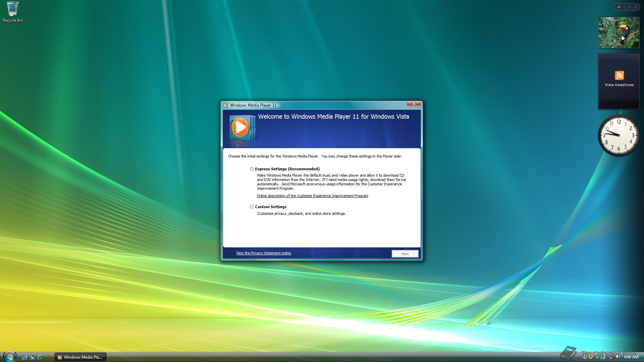
Task: Click the Windows Media Player taskbar button
Action: tap(80, 357)
